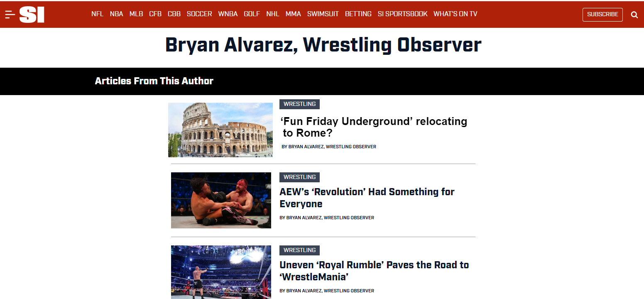Click WHAT'S ON TV link
This screenshot has width=644, height=299.
click(x=455, y=14)
